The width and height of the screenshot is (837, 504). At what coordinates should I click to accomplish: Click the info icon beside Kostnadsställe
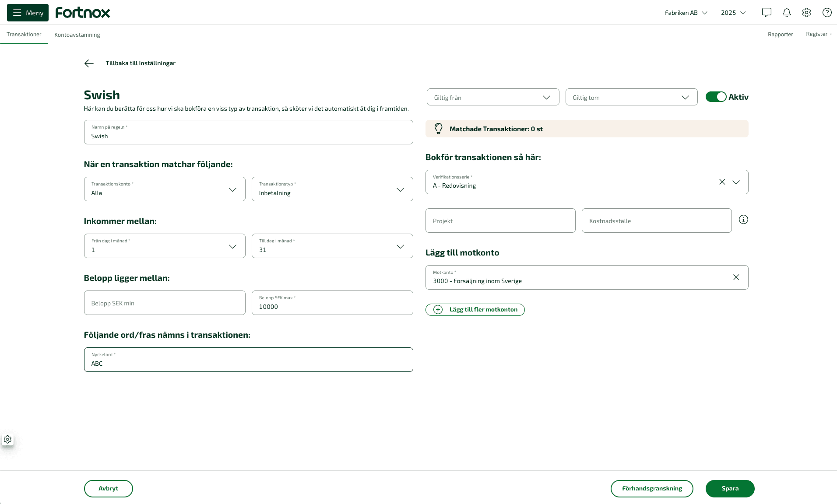pos(743,220)
